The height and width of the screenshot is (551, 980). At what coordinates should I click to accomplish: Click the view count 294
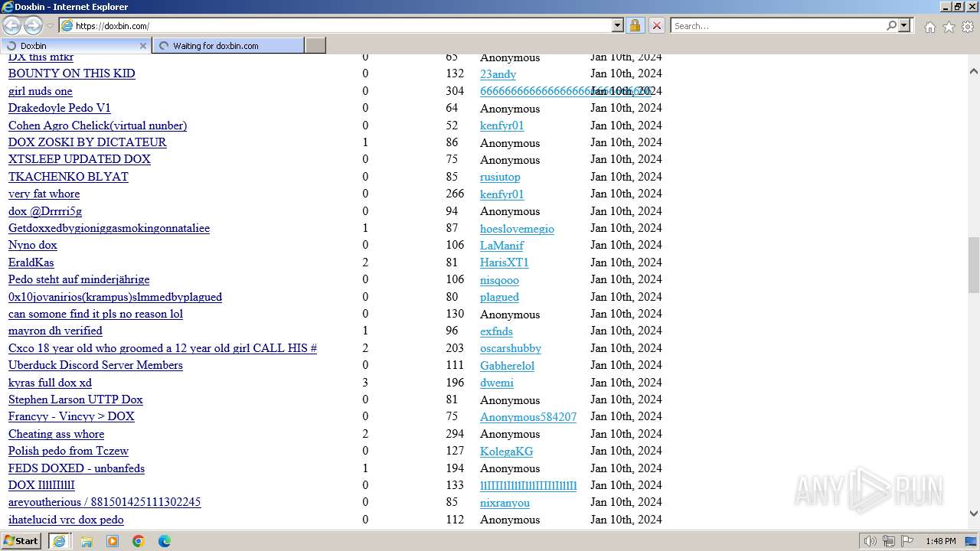point(455,434)
